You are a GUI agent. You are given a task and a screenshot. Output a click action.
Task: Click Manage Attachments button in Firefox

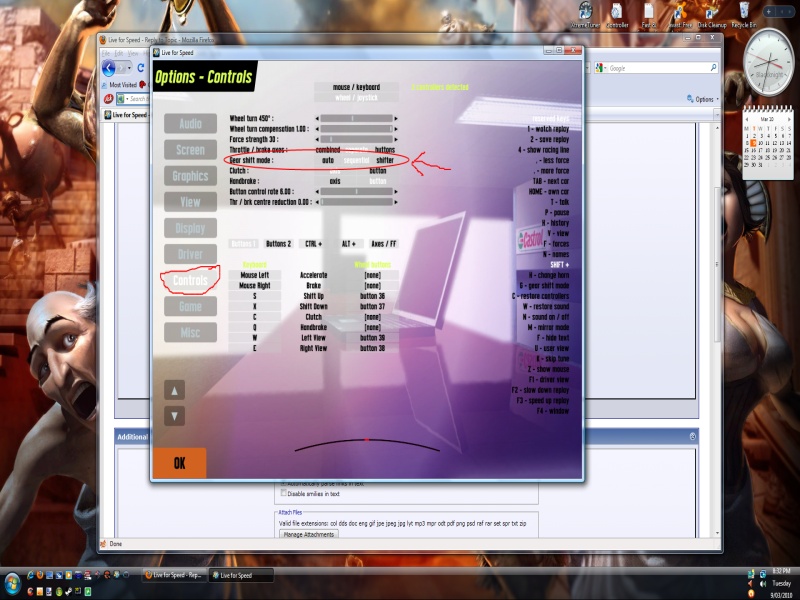coord(309,534)
